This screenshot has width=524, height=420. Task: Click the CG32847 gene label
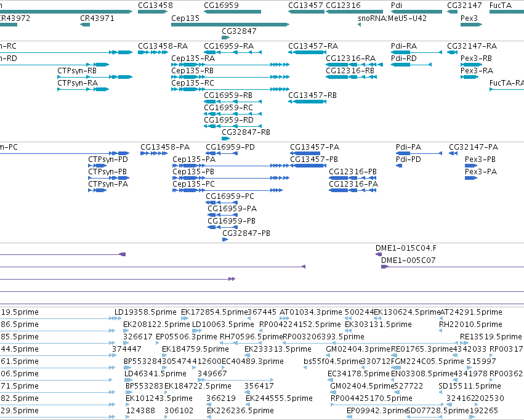point(239,31)
